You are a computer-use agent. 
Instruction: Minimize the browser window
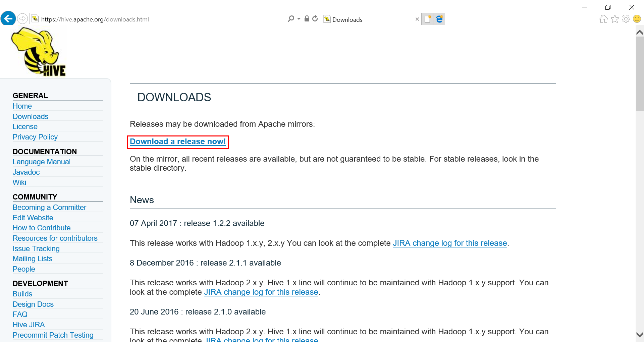tap(585, 7)
